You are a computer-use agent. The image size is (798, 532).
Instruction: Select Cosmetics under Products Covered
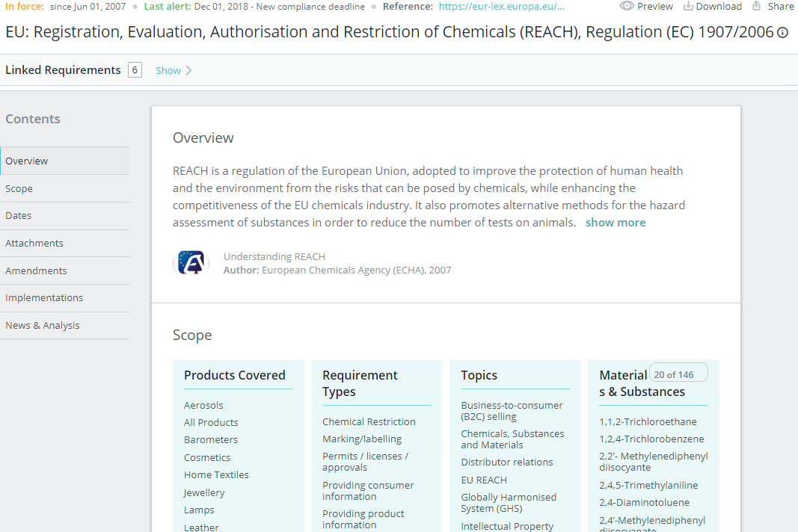click(207, 457)
